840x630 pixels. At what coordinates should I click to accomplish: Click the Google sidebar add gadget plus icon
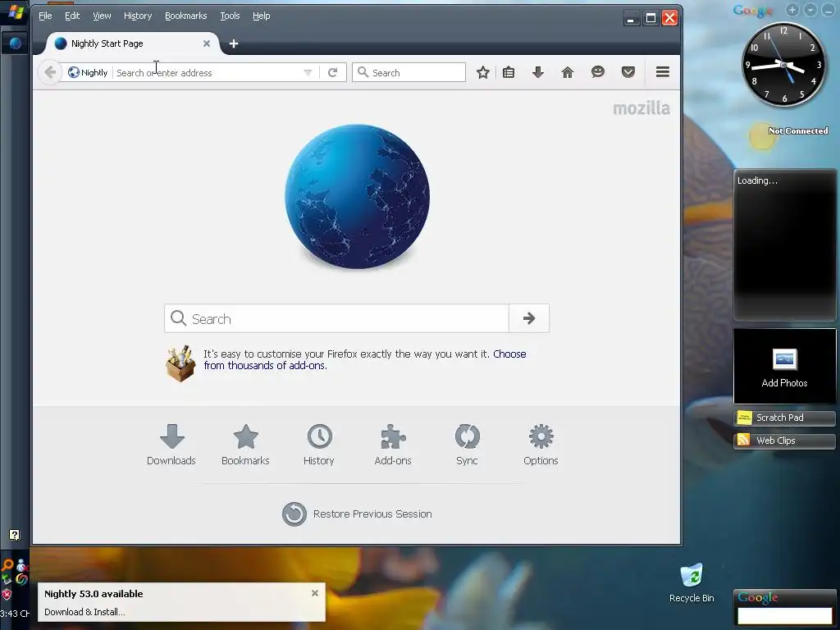[792, 10]
